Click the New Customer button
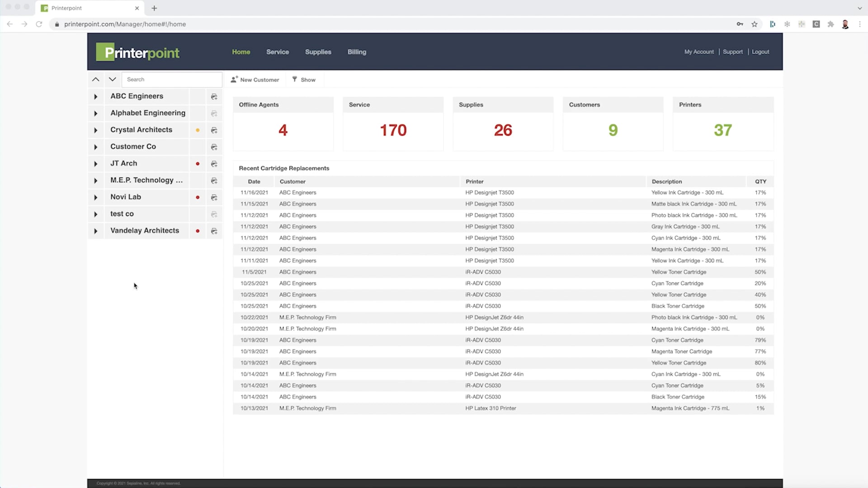This screenshot has width=868, height=488. 255,79
